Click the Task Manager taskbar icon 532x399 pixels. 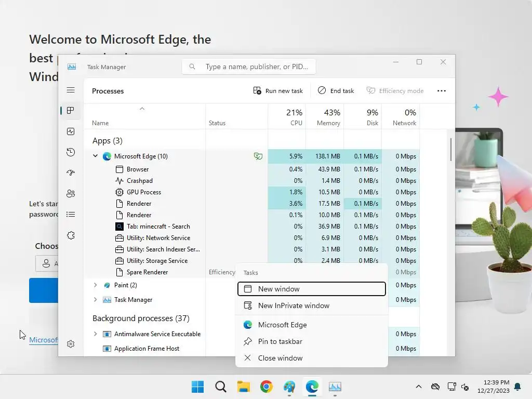point(335,387)
